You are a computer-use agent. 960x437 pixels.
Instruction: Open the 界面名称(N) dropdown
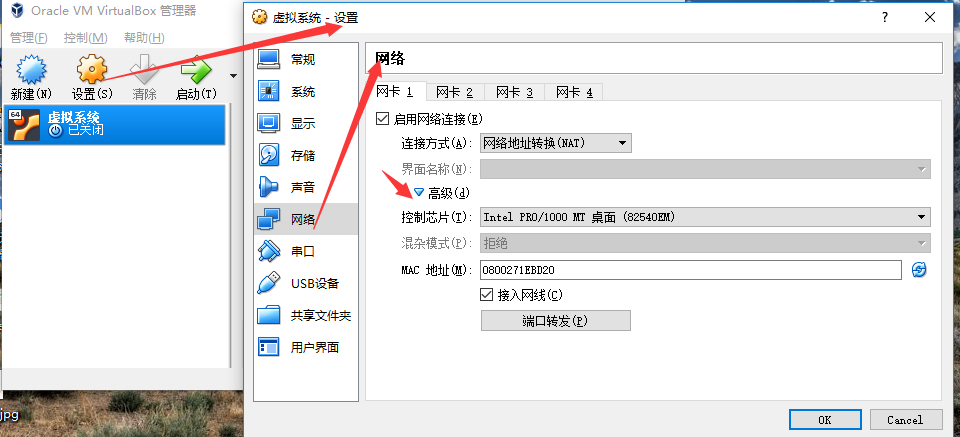click(705, 169)
